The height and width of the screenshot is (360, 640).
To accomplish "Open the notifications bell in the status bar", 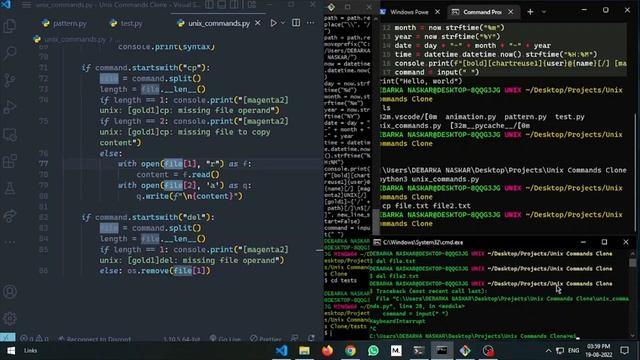I will (x=311, y=338).
